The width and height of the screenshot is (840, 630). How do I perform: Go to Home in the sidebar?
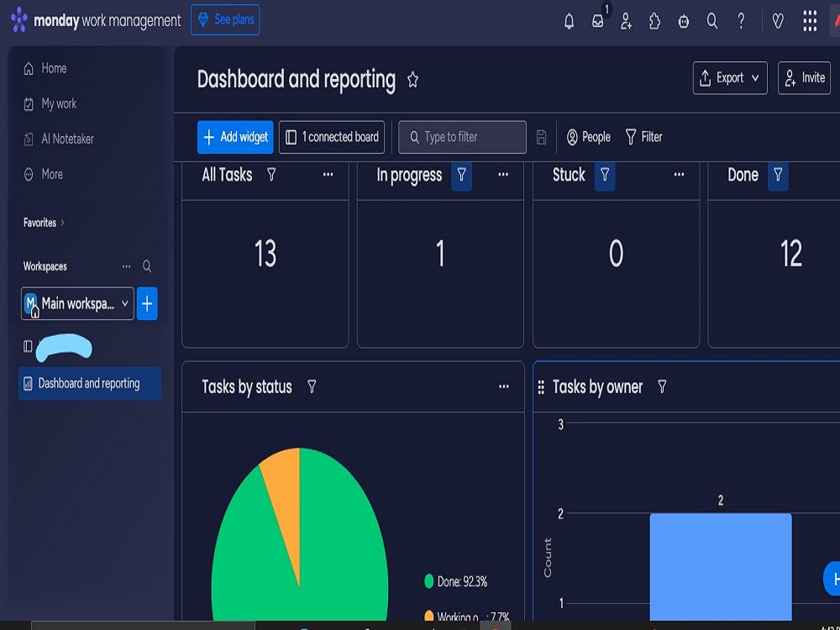pyautogui.click(x=45, y=69)
